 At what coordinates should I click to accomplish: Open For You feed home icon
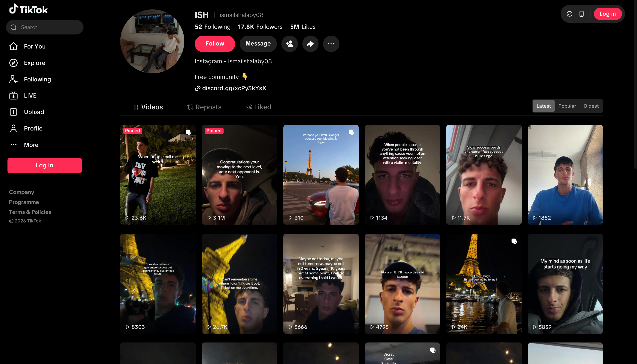(13, 46)
